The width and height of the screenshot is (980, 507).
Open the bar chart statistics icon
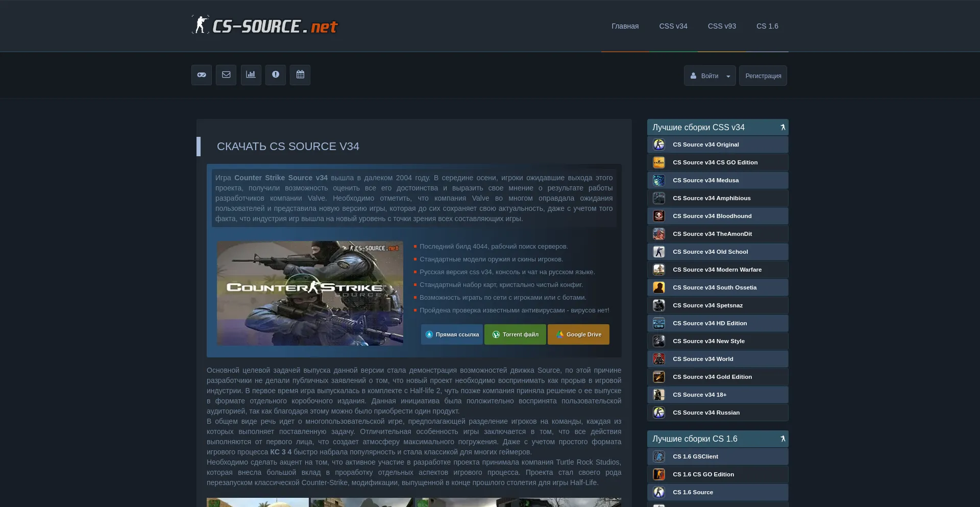click(251, 75)
